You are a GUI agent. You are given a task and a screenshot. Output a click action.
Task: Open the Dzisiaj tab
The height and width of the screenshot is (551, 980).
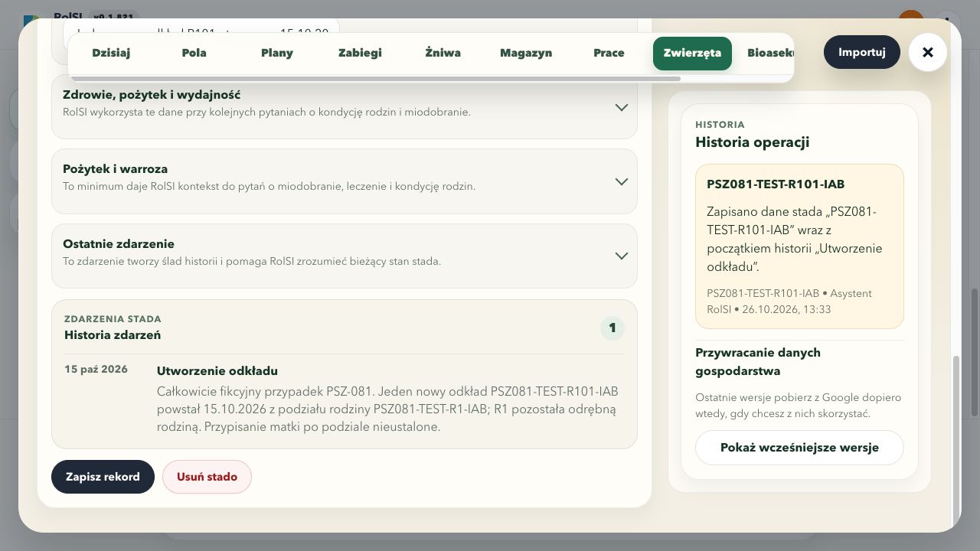point(111,53)
